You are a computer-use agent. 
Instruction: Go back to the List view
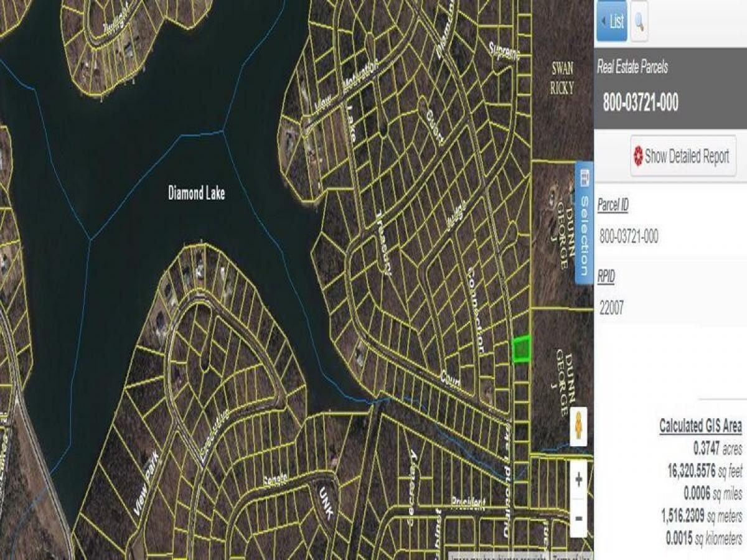612,22
